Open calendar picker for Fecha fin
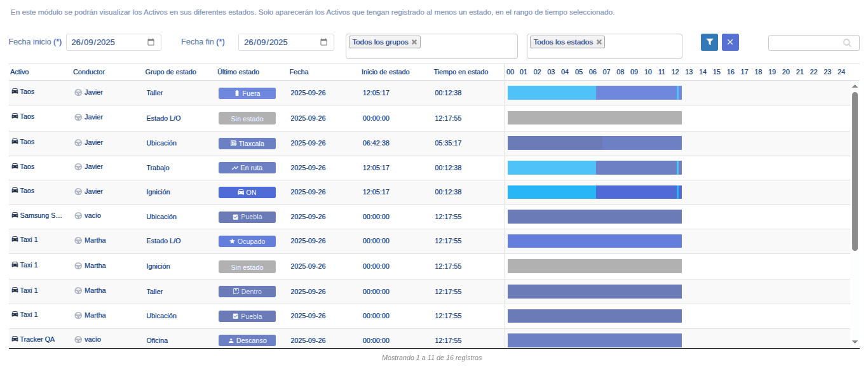 click(x=323, y=42)
